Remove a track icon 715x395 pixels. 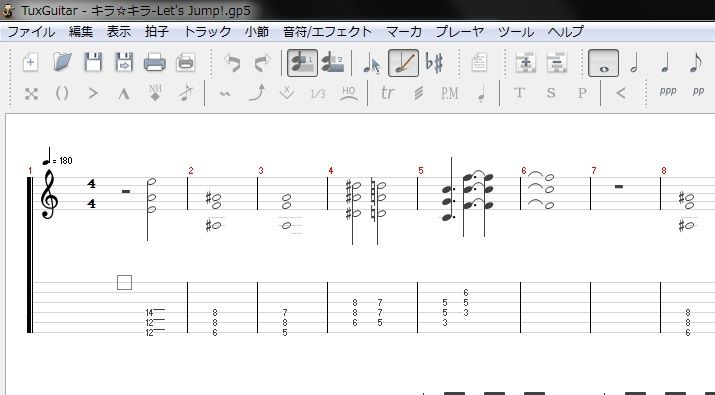click(556, 62)
